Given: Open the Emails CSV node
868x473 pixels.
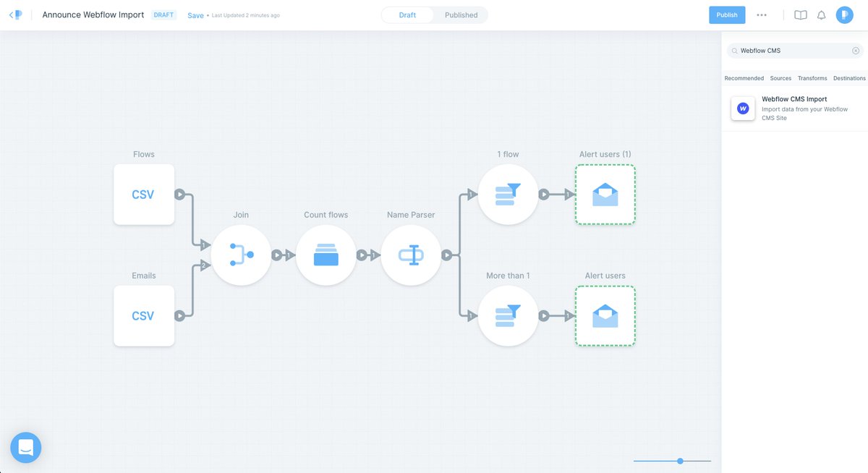Looking at the screenshot, I should click(144, 315).
